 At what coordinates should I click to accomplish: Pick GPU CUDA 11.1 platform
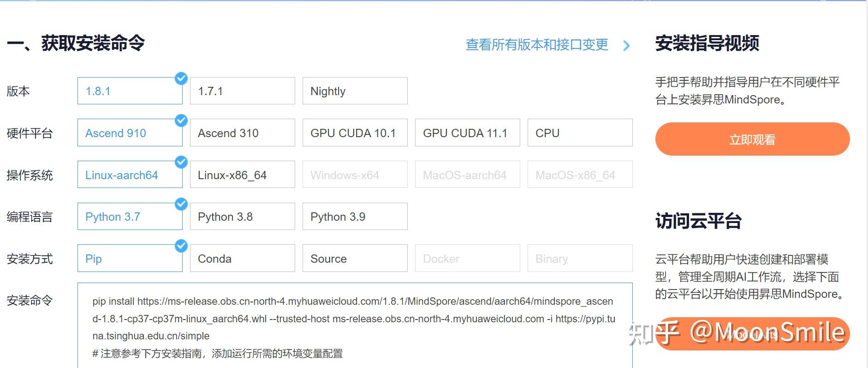click(467, 133)
